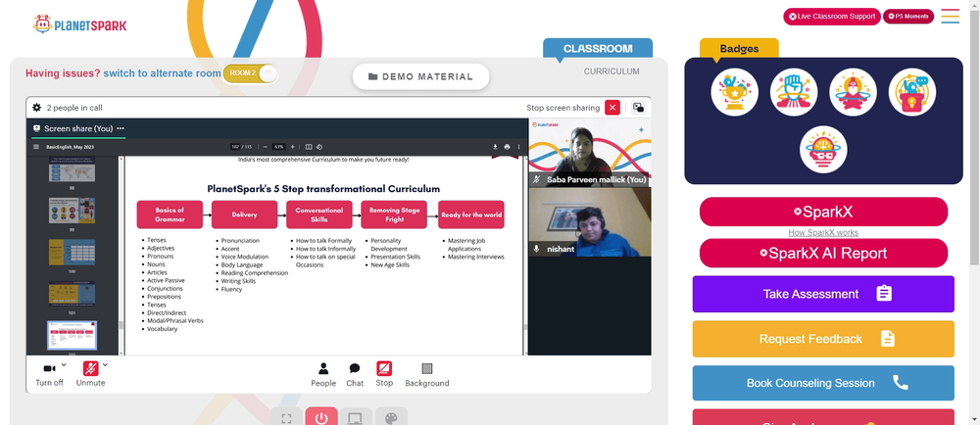Rotate the PDF page icon

click(x=318, y=147)
